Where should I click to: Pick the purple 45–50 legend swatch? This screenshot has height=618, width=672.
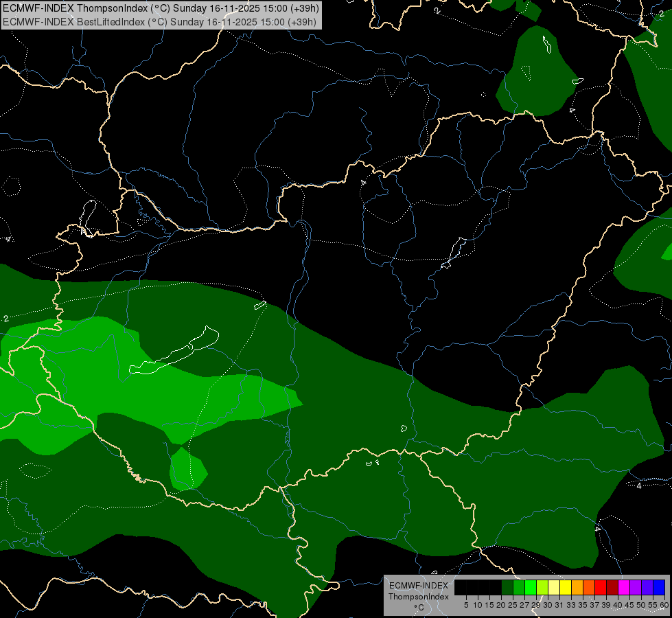coord(636,587)
